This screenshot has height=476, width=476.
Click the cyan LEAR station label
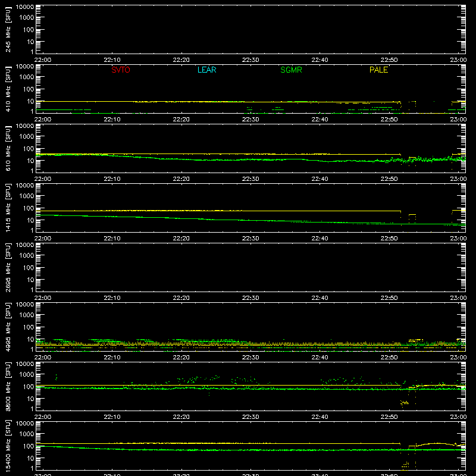coord(206,70)
